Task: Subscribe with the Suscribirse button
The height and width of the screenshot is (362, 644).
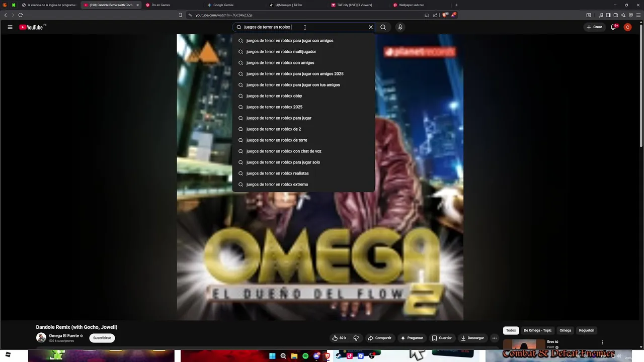Action: coord(102,338)
